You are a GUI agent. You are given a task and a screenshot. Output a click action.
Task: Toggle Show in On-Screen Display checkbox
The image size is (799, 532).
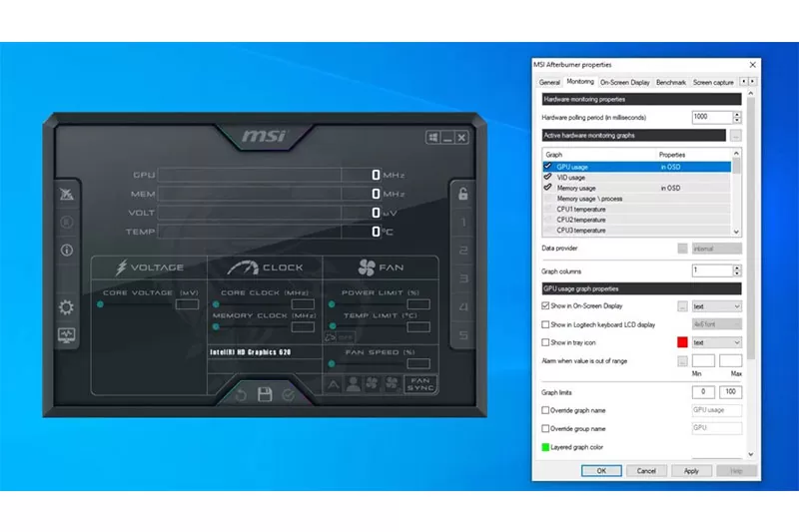pos(545,306)
